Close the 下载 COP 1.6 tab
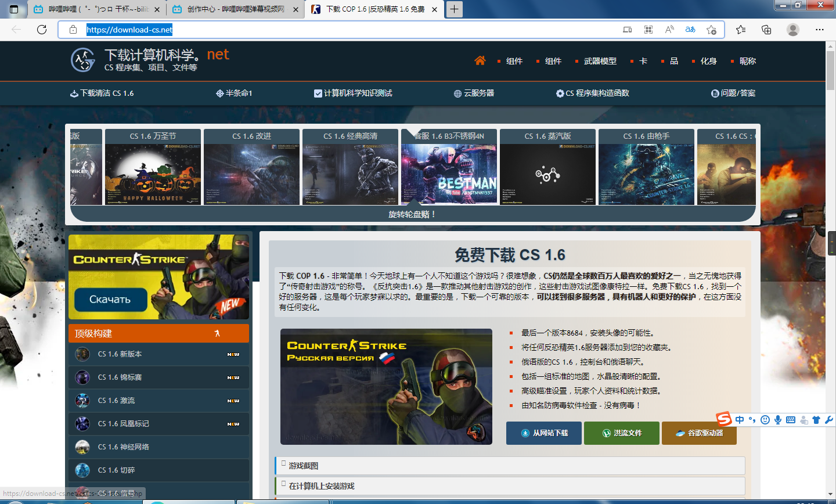This screenshot has width=836, height=504. [435, 9]
